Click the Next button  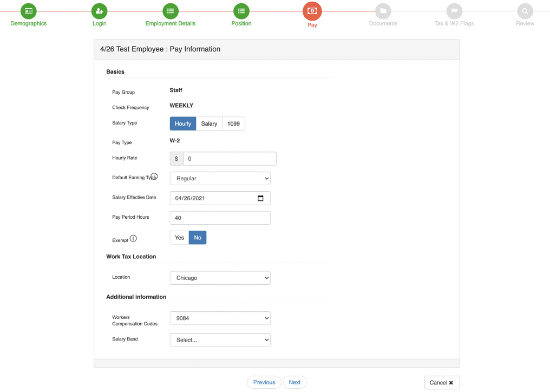294,382
